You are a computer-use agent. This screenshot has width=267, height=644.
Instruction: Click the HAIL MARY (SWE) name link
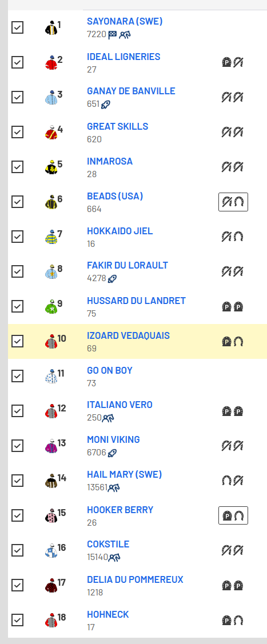(125, 475)
